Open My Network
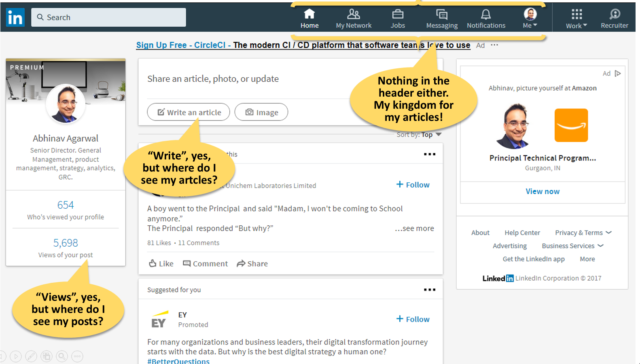640x364 pixels. pyautogui.click(x=354, y=19)
